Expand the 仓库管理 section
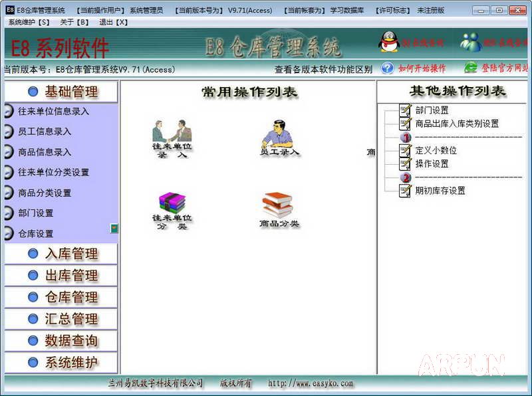 [x=61, y=297]
